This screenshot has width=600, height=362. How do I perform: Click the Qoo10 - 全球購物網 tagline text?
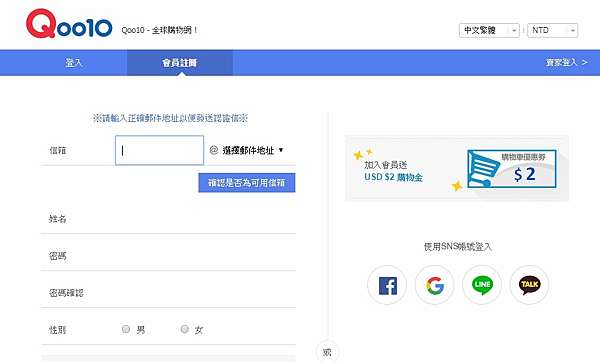(x=159, y=30)
